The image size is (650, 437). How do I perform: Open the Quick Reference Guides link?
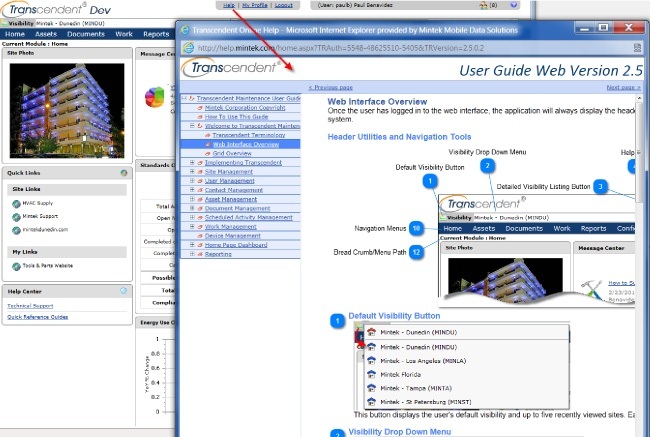tap(37, 317)
